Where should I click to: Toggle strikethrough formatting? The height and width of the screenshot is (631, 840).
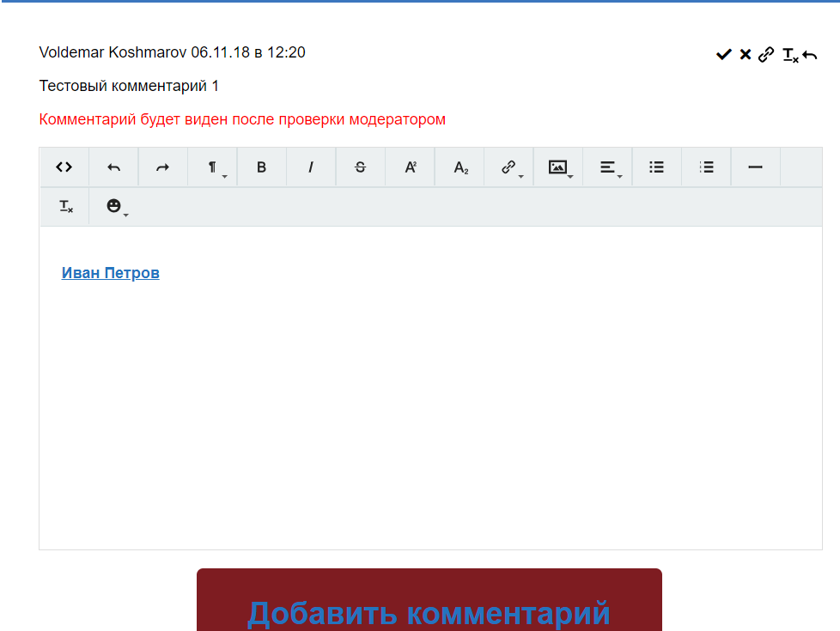tap(361, 167)
